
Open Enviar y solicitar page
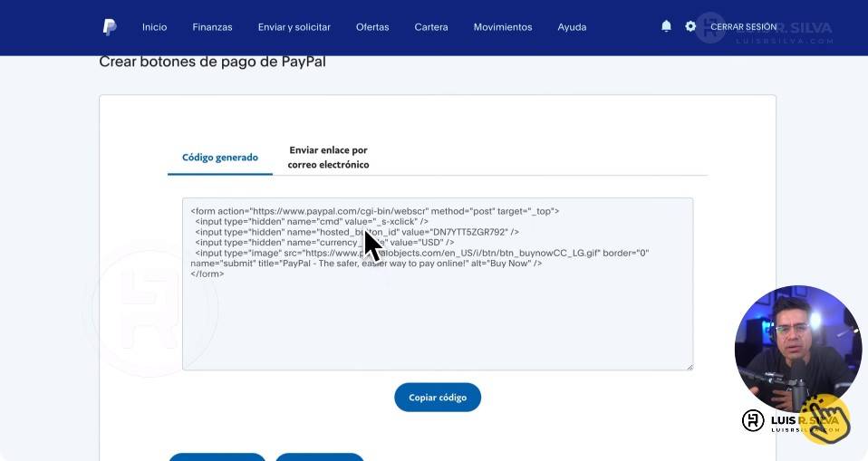pos(294,27)
